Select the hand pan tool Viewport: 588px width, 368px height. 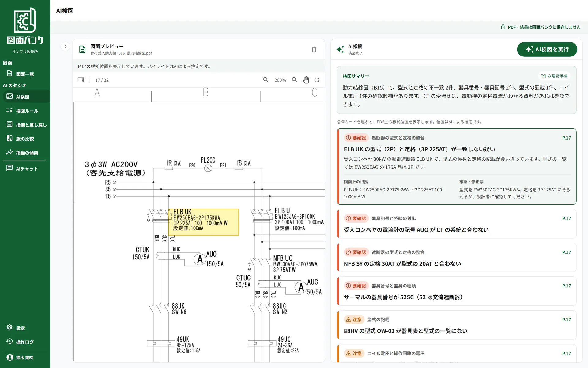coord(306,80)
